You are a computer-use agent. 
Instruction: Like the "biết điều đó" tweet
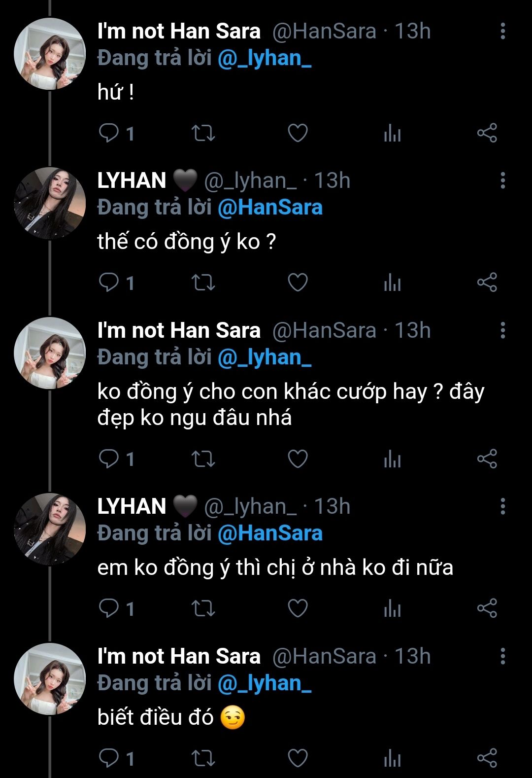tap(298, 758)
